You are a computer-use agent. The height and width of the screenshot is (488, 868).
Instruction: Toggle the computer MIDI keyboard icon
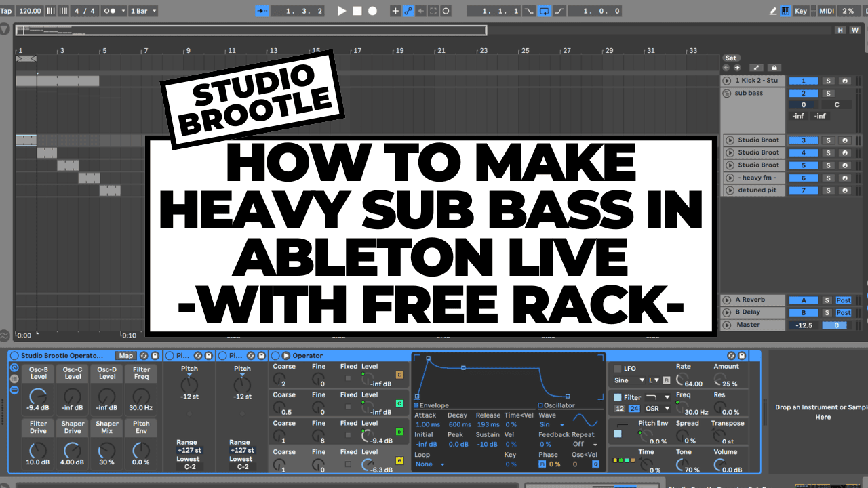pos(785,11)
